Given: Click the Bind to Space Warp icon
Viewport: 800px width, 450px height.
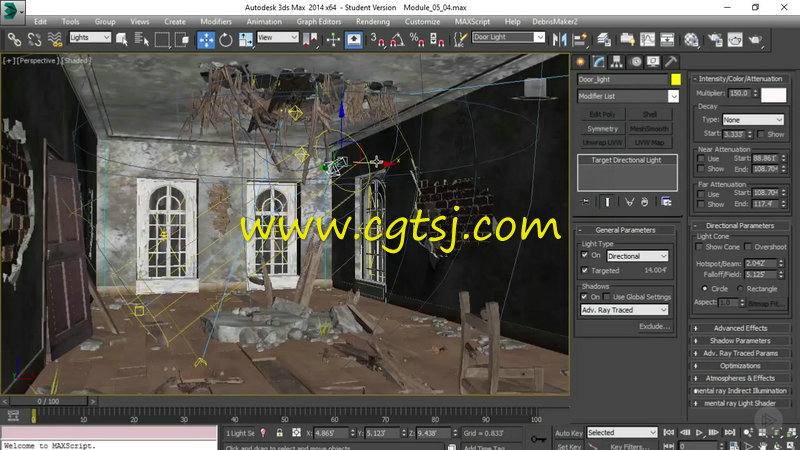Looking at the screenshot, I should click(55, 39).
